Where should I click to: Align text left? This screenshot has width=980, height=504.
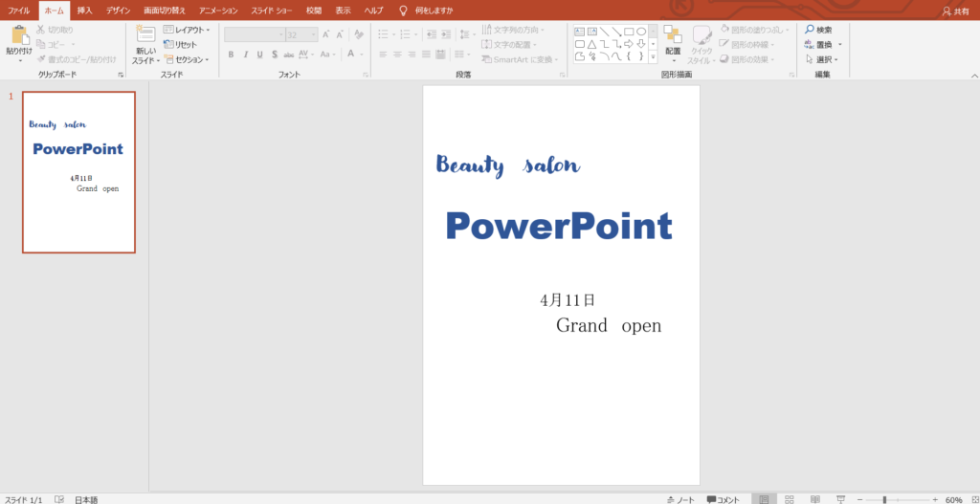383,55
